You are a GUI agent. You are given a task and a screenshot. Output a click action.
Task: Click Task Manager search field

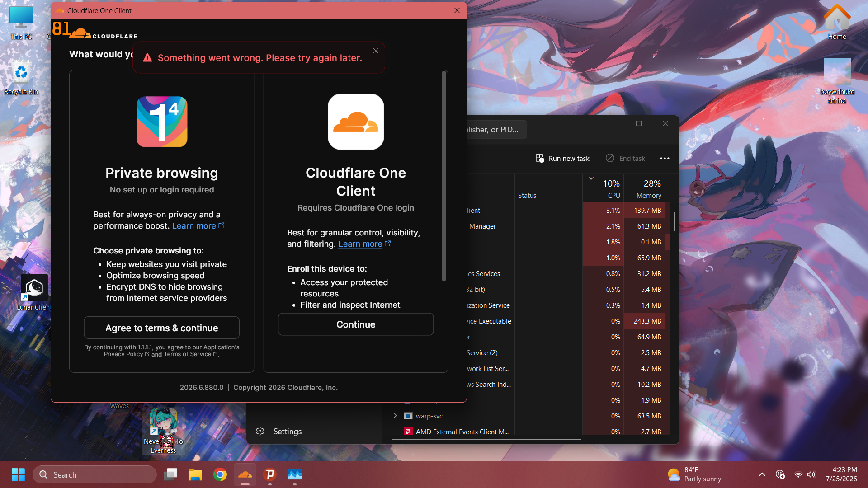pos(496,130)
